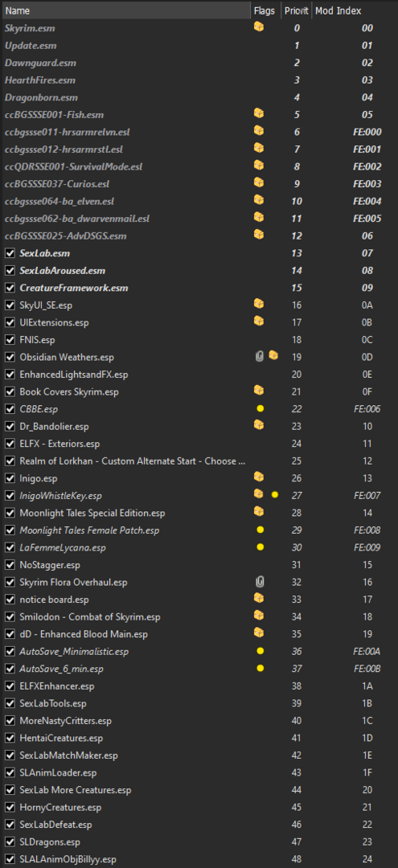
Task: Click the priority value 48
Action: [297, 860]
